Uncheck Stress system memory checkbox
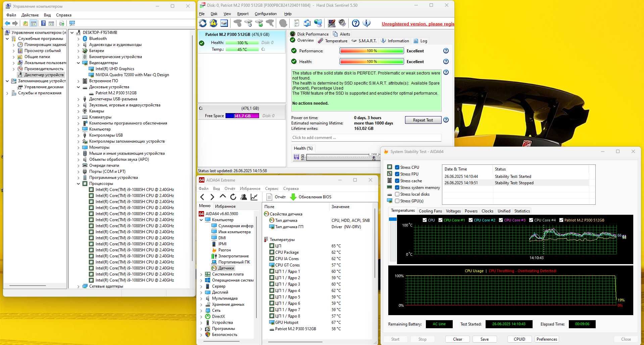Image resolution: width=644 pixels, height=345 pixels. tap(397, 187)
